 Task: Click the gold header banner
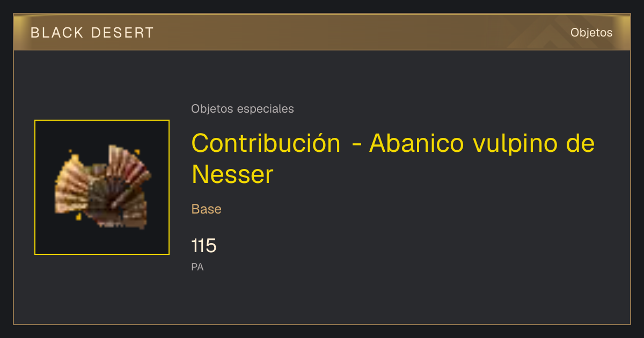coord(322,32)
